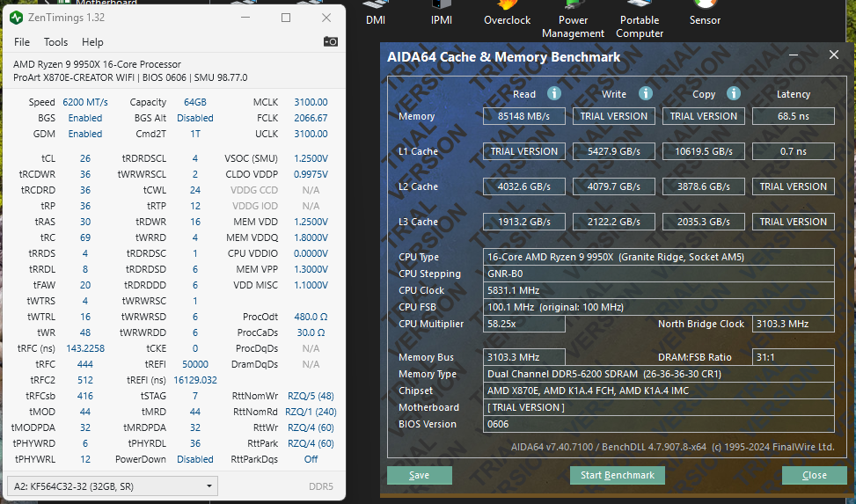Click the CPU Type field in AIDA64
Image resolution: width=856 pixels, height=504 pixels.
point(659,257)
